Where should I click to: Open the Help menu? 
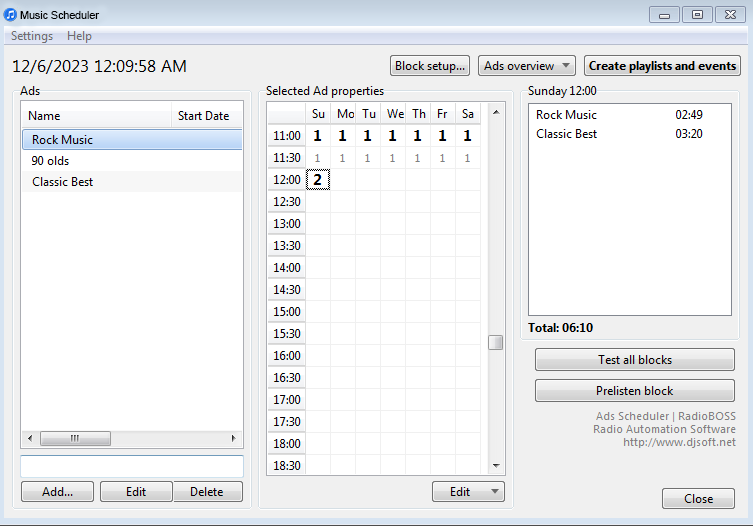pos(79,36)
